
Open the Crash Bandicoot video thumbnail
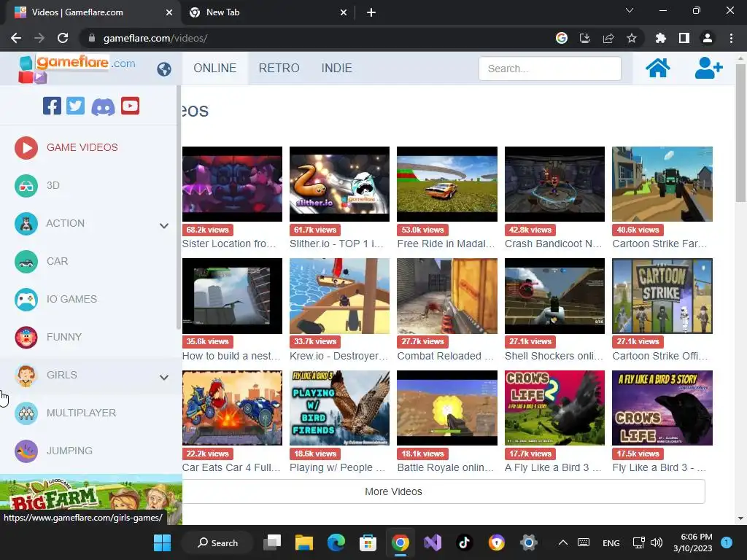pyautogui.click(x=554, y=184)
